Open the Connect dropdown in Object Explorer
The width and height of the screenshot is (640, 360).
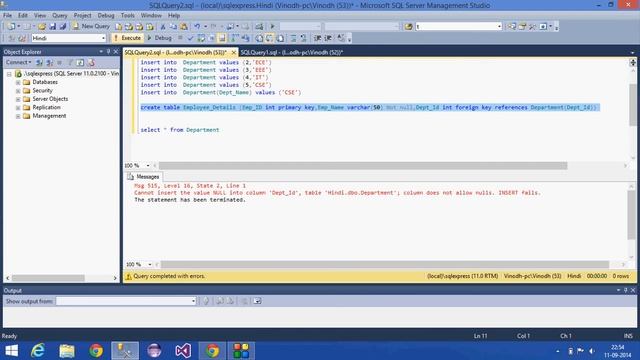click(x=18, y=62)
